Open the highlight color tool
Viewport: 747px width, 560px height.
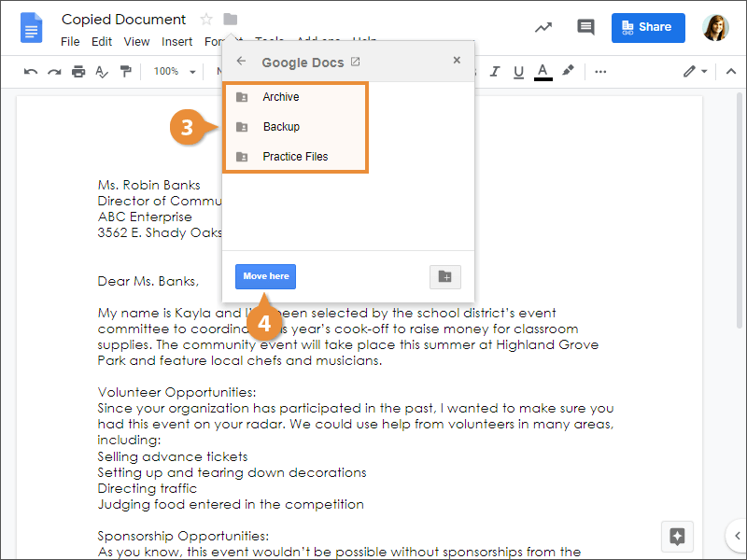(568, 71)
